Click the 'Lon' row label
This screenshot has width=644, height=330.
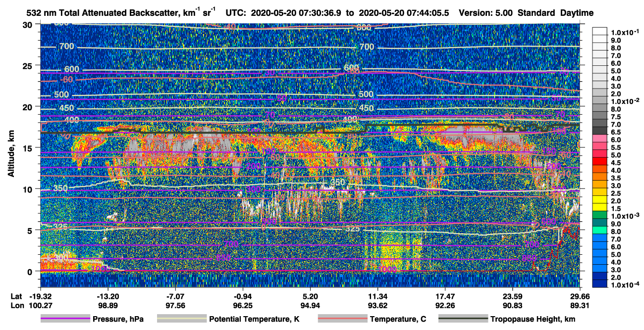pyautogui.click(x=16, y=305)
